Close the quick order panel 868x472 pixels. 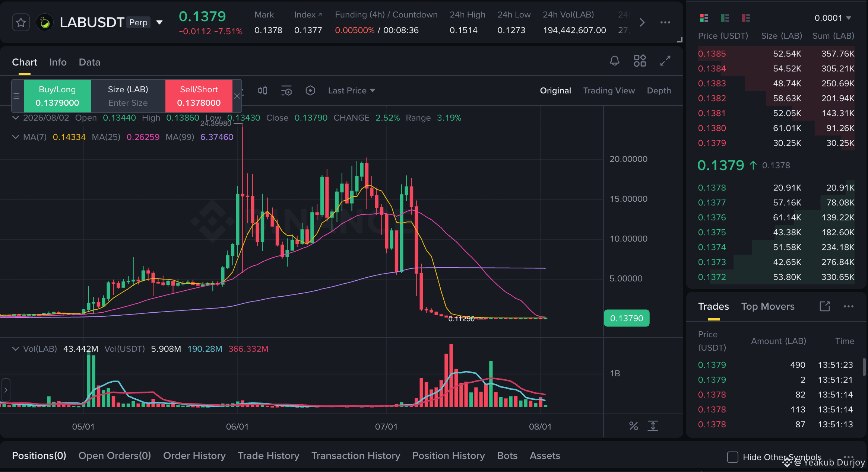tap(237, 96)
